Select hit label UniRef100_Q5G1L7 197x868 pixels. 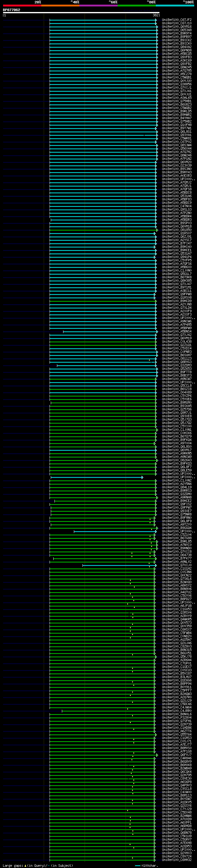coord(177,274)
